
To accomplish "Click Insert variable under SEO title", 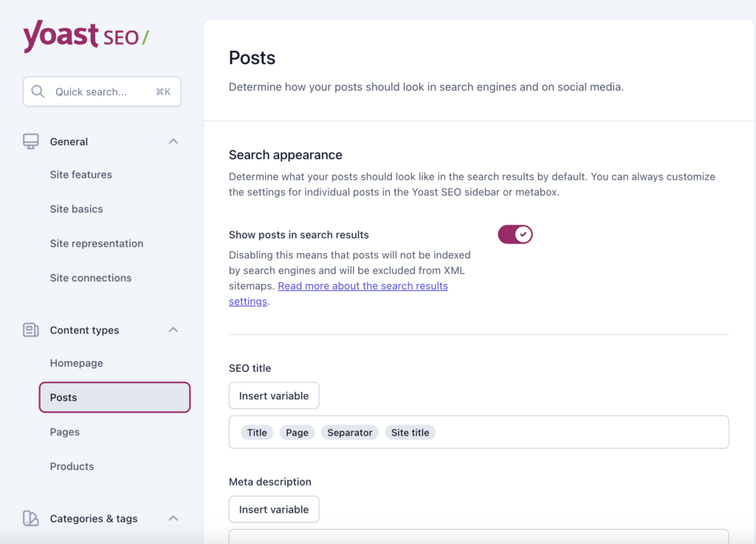I will (274, 396).
